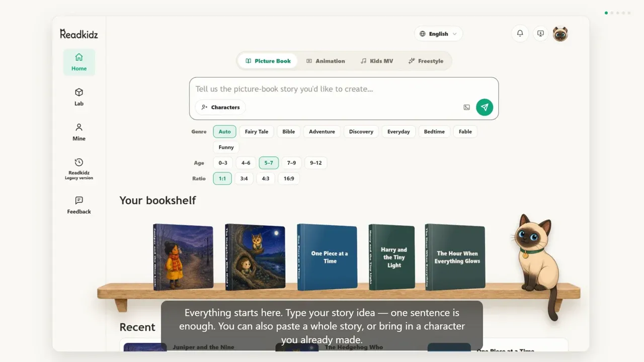Open the notifications bell
The image size is (644, 362).
pyautogui.click(x=520, y=34)
